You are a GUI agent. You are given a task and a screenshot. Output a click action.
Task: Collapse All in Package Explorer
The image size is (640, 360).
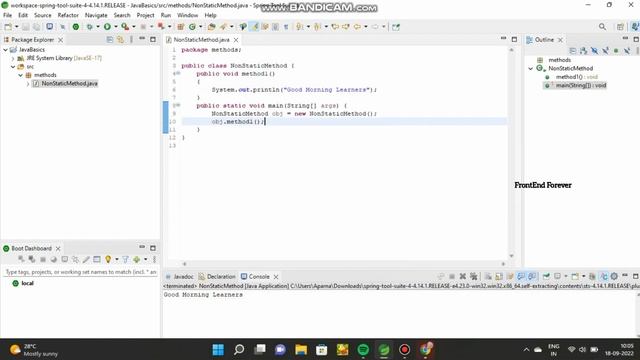(x=110, y=40)
